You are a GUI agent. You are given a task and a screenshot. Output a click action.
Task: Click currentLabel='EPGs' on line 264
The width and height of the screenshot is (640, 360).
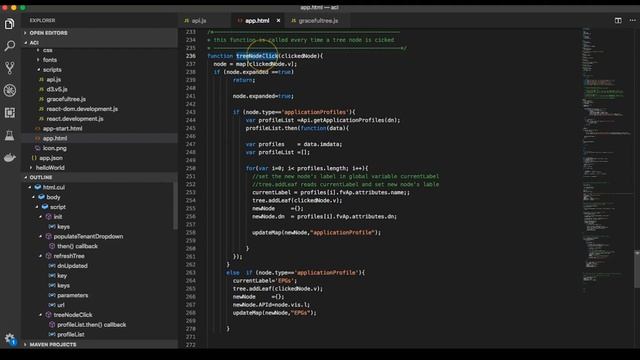tap(265, 281)
